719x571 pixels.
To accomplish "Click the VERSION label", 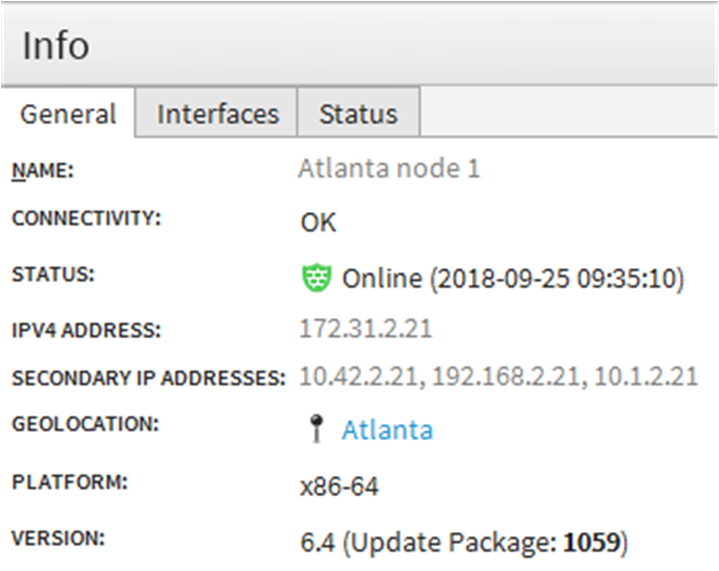I will tap(58, 538).
